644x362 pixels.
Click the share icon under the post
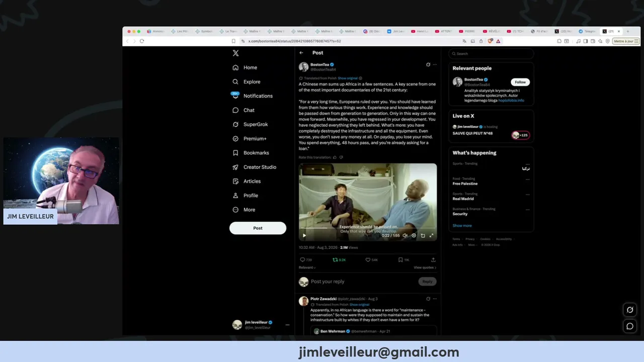point(433,260)
